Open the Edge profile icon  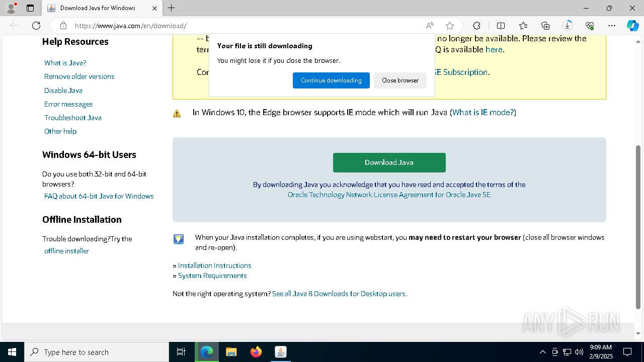click(x=11, y=8)
